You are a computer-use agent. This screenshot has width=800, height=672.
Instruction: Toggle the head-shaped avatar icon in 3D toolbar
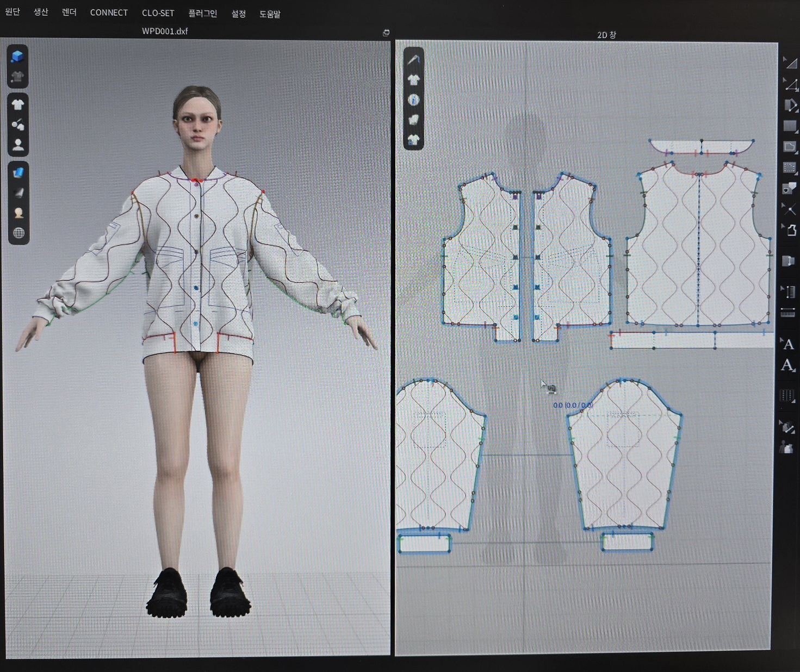pyautogui.click(x=18, y=213)
